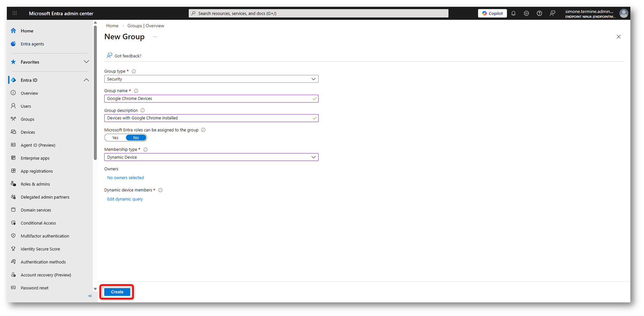Click Home in the breadcrumb
This screenshot has height=316, width=644.
click(x=112, y=26)
